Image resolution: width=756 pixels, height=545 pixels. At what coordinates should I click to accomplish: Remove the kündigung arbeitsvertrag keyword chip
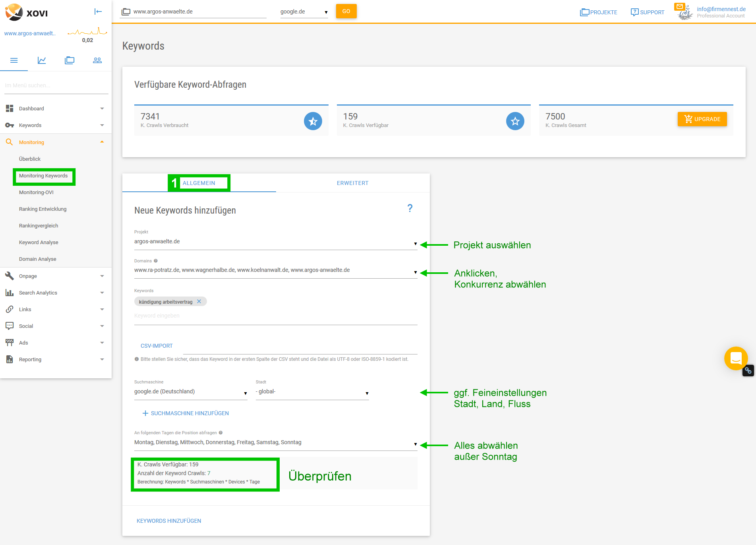click(199, 302)
